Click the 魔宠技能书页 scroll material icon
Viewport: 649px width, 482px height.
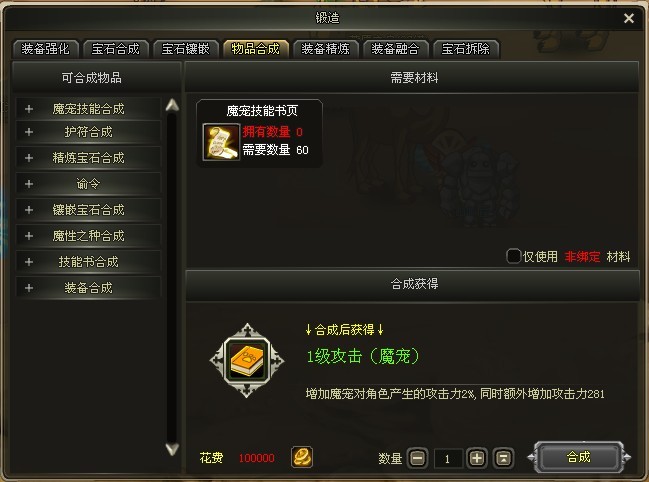pos(221,142)
